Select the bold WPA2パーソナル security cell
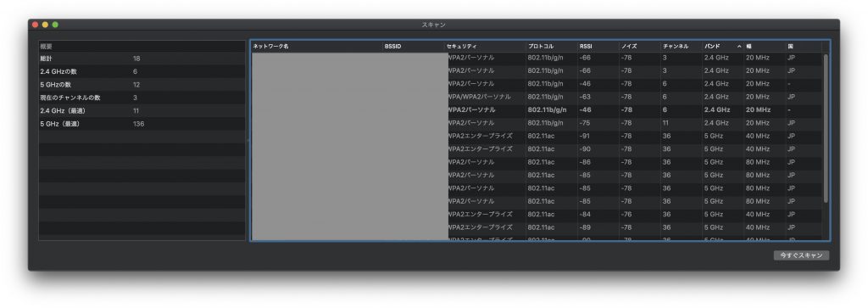Image resolution: width=868 pixels, height=308 pixels. [471, 109]
